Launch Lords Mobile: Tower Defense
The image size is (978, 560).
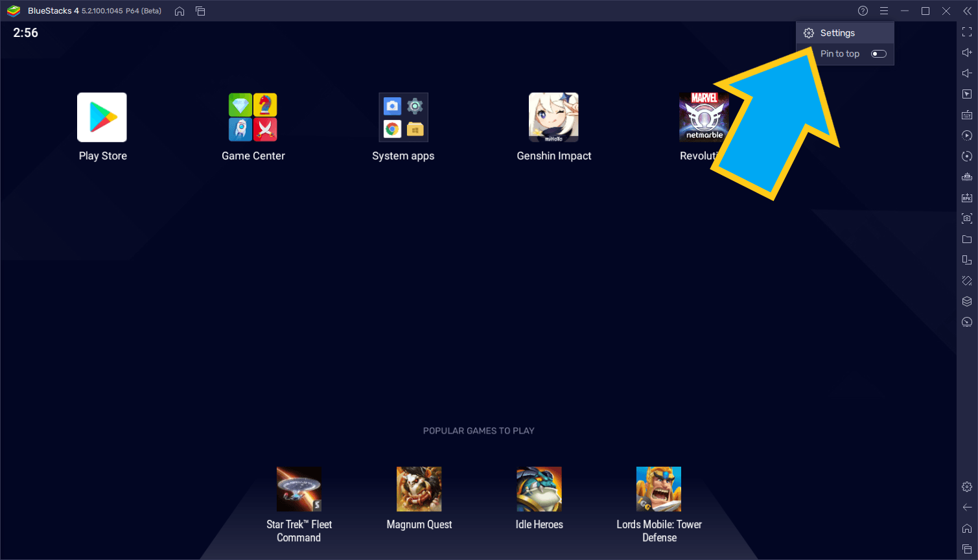[659, 489]
